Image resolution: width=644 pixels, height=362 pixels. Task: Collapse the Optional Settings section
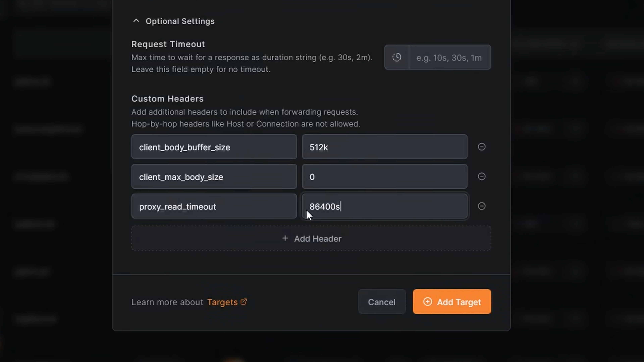point(136,21)
